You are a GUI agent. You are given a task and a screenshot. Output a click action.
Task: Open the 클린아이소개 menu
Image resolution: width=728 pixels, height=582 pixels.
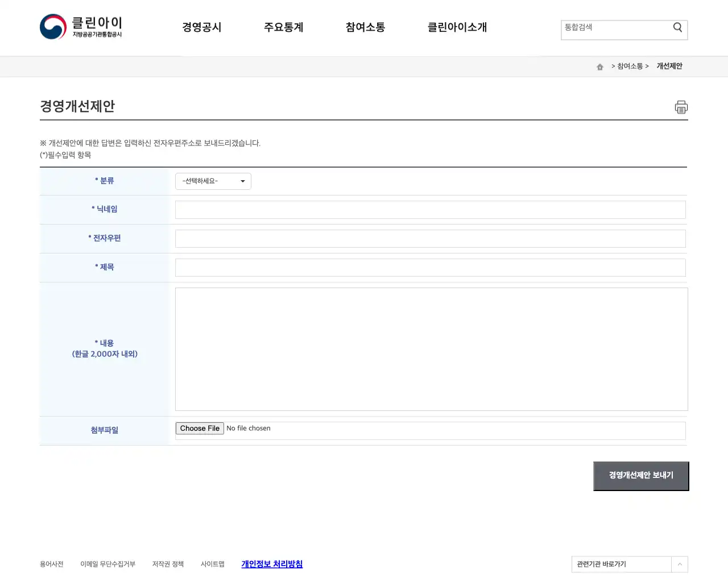point(457,27)
